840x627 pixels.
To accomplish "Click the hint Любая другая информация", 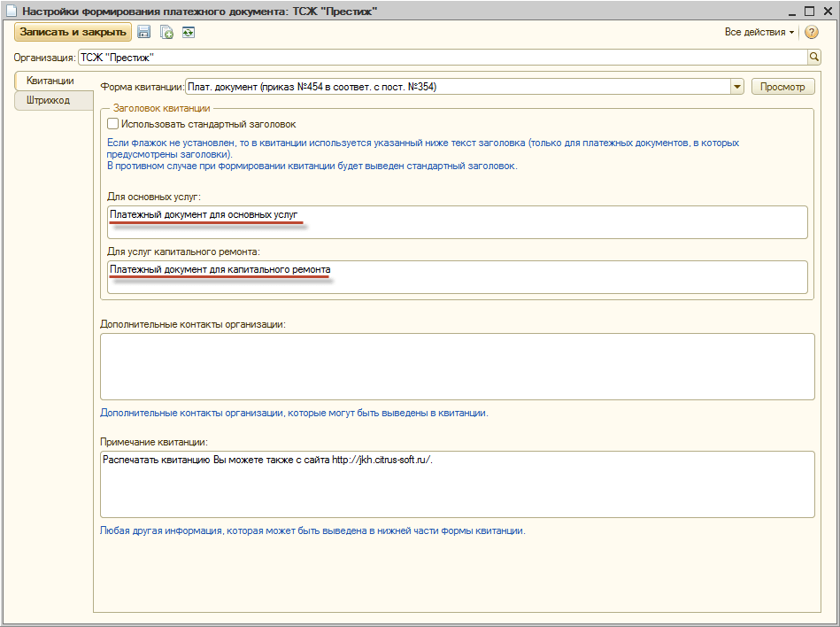I will click(312, 531).
